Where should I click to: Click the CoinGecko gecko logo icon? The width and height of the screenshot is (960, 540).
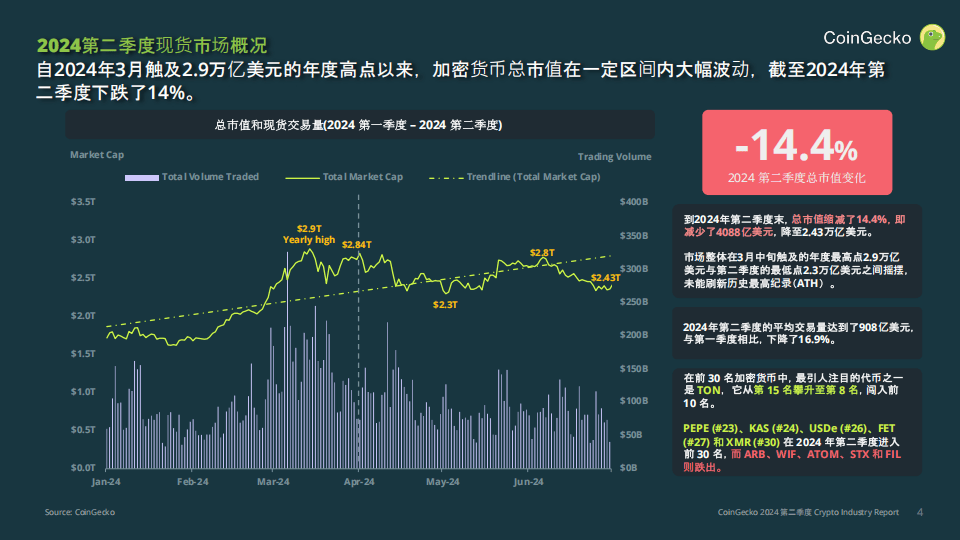pyautogui.click(x=932, y=37)
